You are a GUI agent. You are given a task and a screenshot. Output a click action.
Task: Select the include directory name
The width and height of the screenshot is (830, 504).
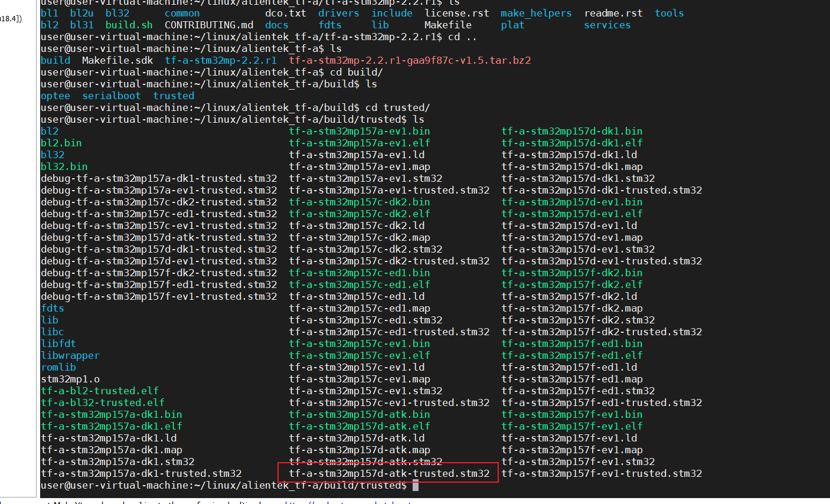pyautogui.click(x=392, y=13)
